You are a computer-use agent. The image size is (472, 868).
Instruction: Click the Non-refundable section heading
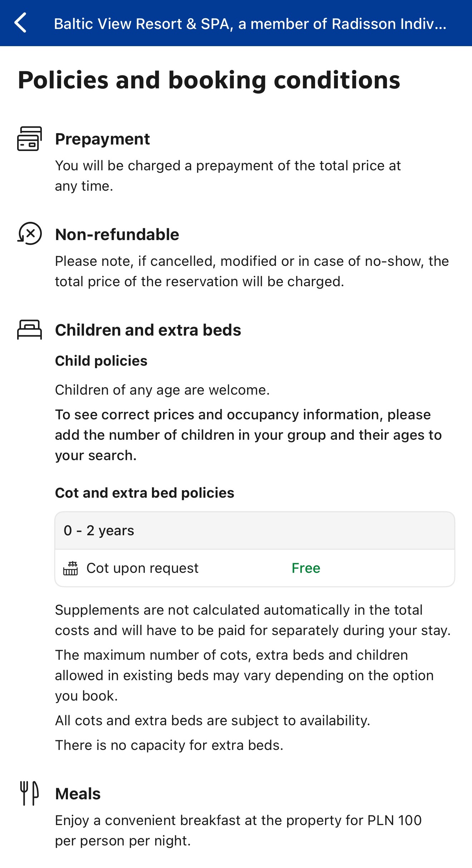(117, 235)
